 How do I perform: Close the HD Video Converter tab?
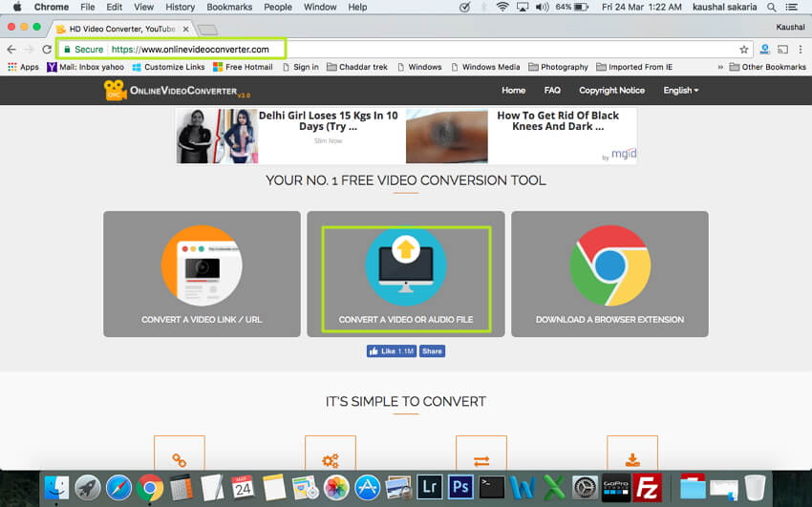(186, 29)
